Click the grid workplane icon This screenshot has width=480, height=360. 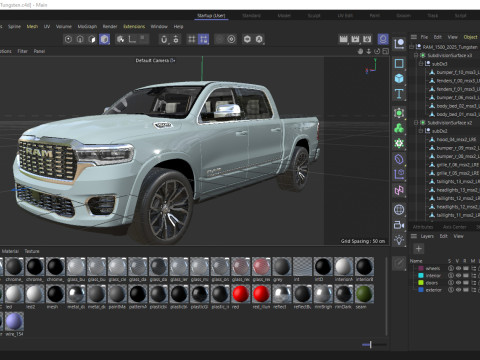pyautogui.click(x=192, y=39)
